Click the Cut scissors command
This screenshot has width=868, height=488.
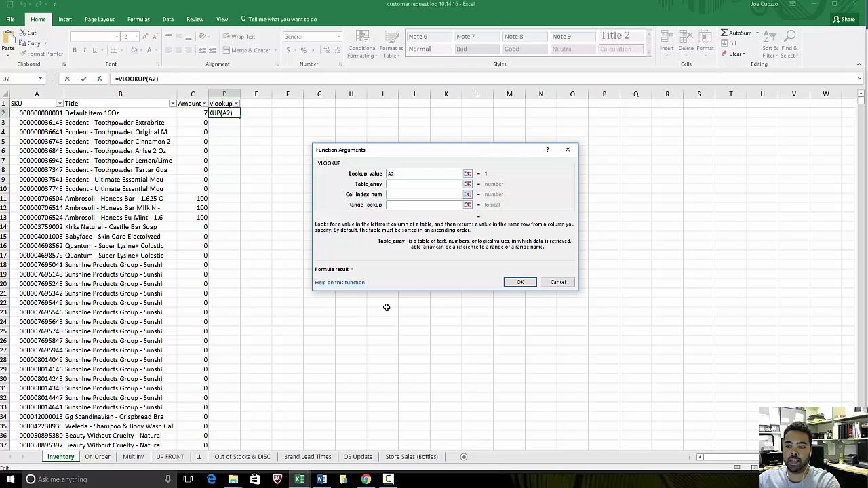[x=28, y=33]
